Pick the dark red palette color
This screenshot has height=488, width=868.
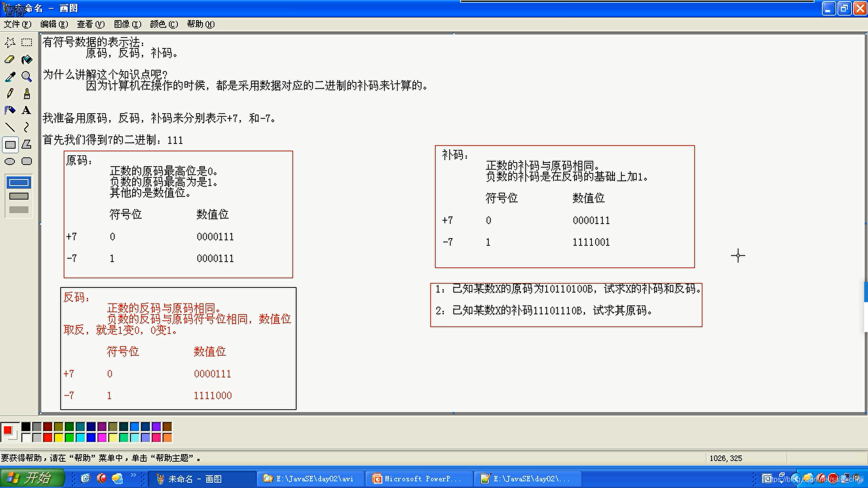click(x=48, y=426)
